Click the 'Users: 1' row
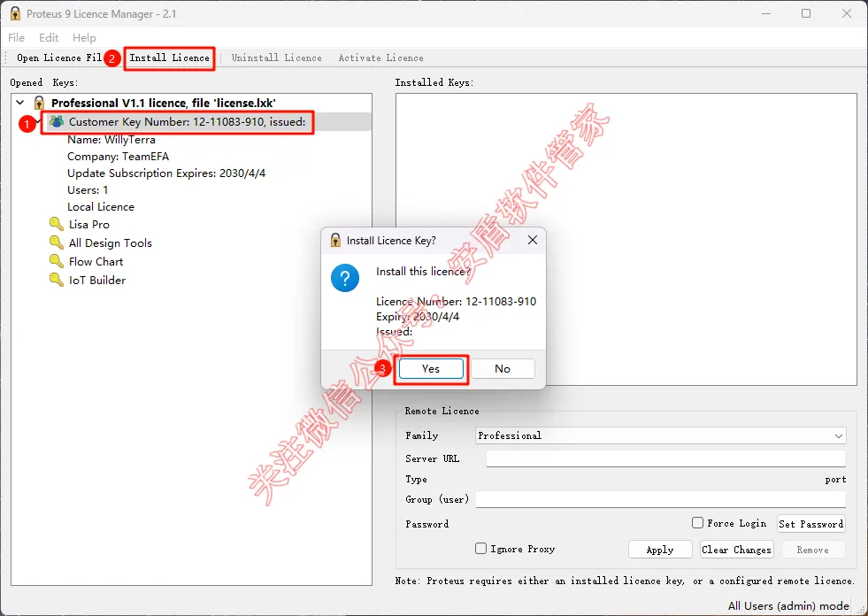The image size is (868, 616). (x=88, y=190)
